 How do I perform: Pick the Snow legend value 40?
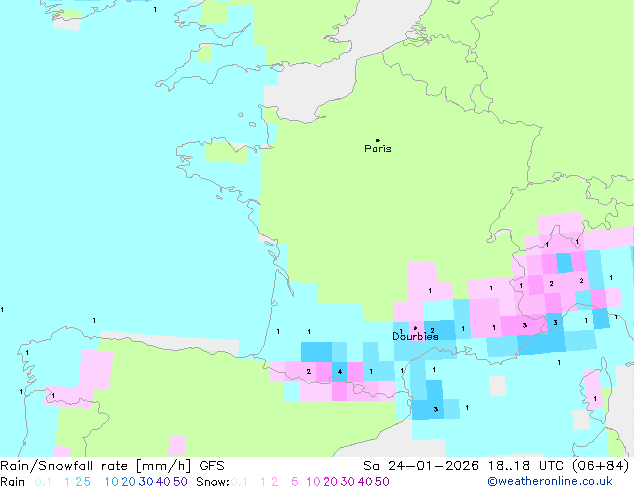tap(365, 482)
